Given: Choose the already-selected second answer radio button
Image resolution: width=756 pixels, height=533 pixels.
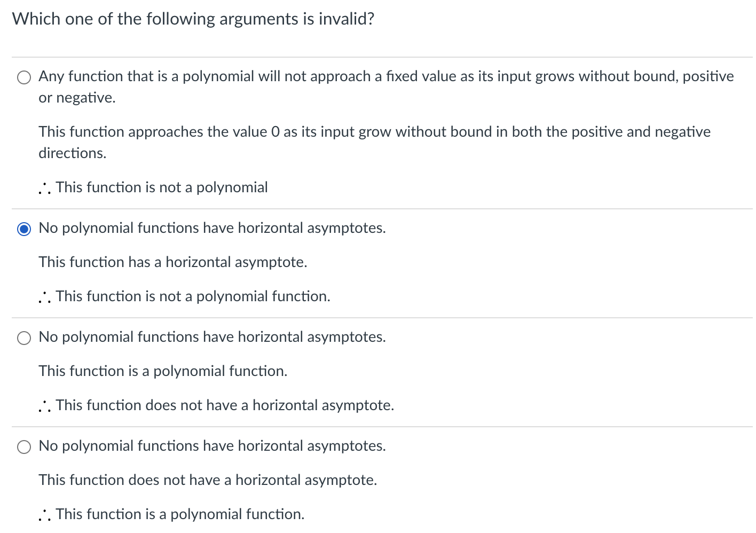Looking at the screenshot, I should (23, 229).
